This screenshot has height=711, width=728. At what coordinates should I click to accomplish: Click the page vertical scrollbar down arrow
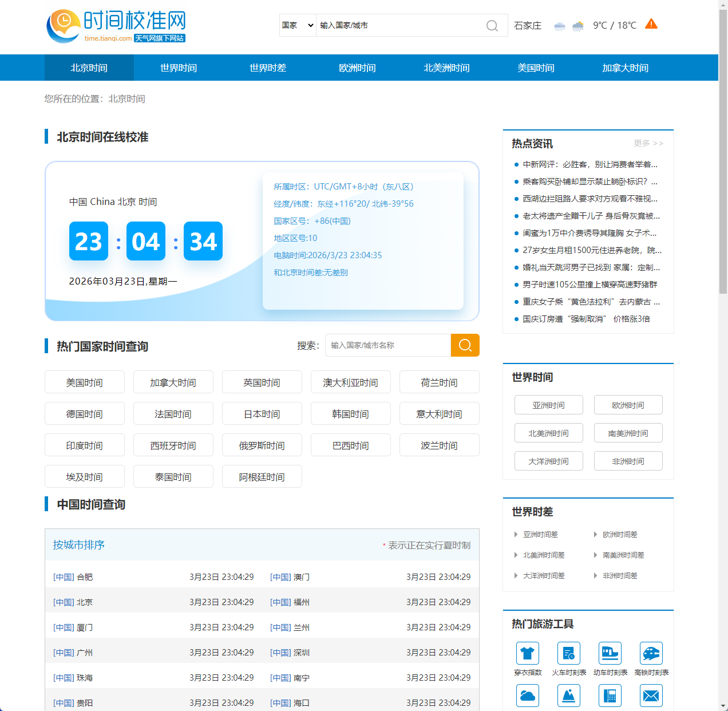coord(723,706)
